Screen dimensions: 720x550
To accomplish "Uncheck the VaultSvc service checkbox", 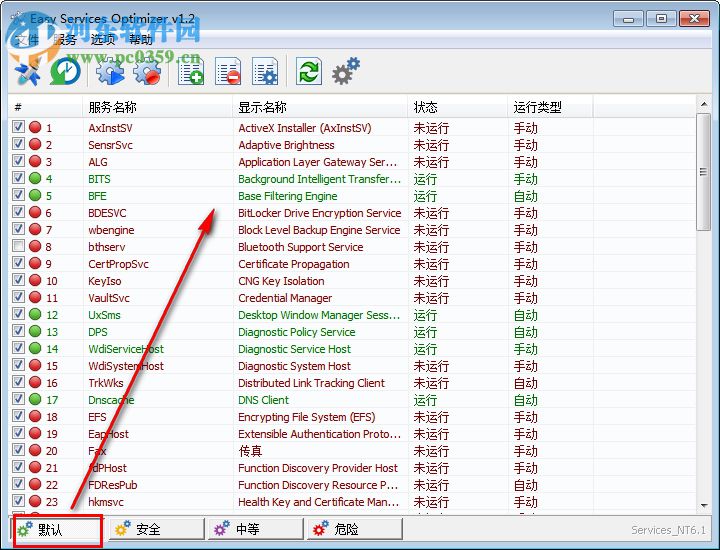I will tap(18, 297).
